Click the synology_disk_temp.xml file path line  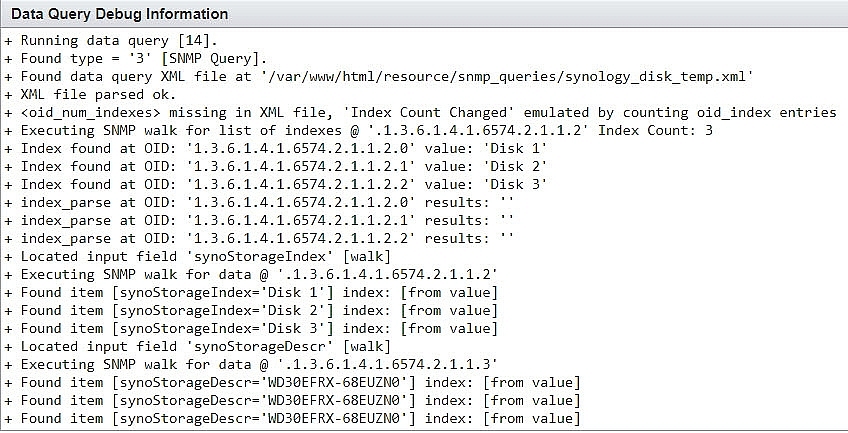coord(379,76)
